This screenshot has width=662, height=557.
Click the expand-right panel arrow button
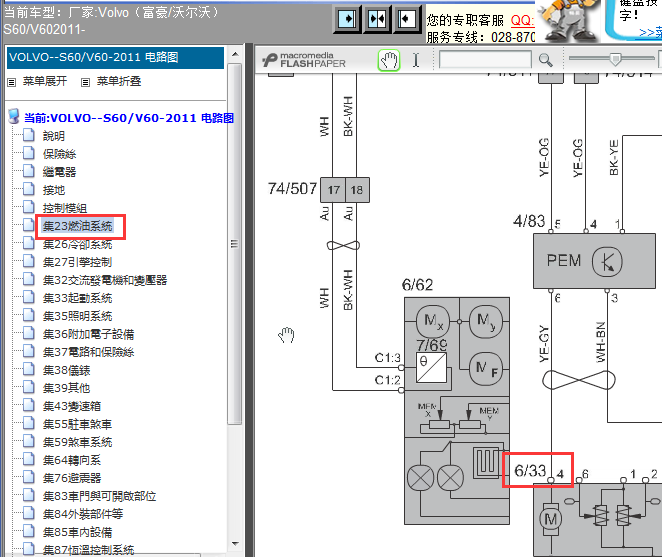click(347, 19)
